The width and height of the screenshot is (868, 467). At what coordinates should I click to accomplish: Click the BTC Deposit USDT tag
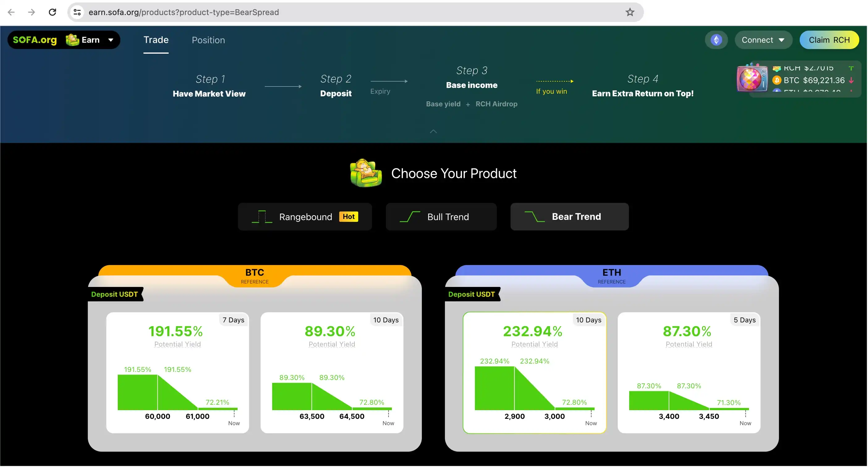(115, 295)
